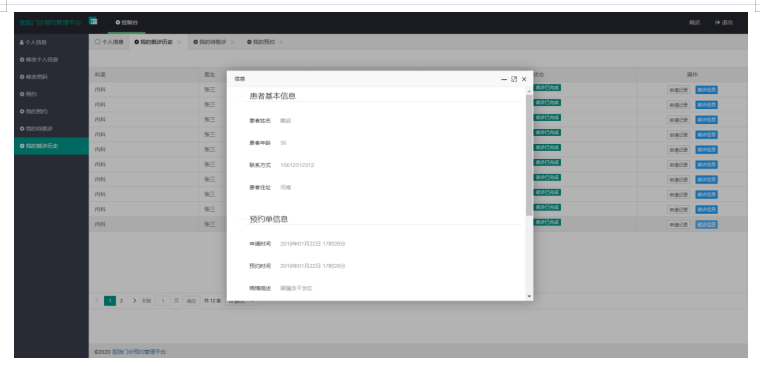Close the 我的待就诊 tab with its X
The image size is (760, 366).
click(233, 42)
